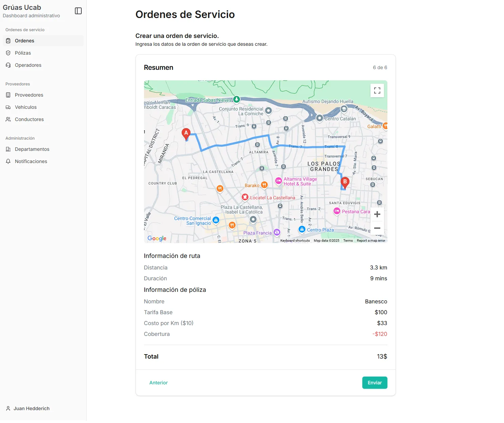The height and width of the screenshot is (423, 504).
Task: Click the Vehículos truck icon
Action: pos(8,107)
